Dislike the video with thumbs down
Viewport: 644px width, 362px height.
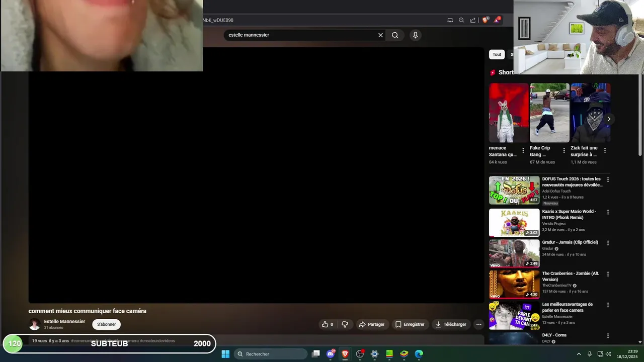[345, 324]
